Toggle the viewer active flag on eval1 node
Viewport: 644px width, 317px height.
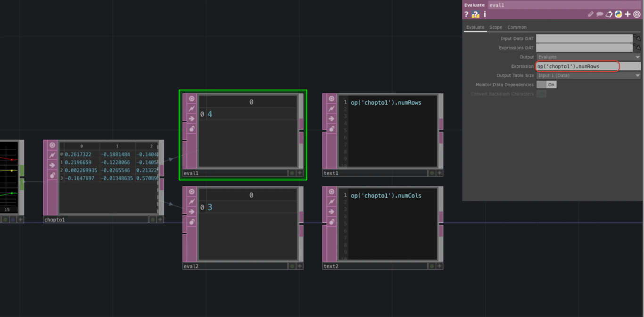click(x=192, y=98)
